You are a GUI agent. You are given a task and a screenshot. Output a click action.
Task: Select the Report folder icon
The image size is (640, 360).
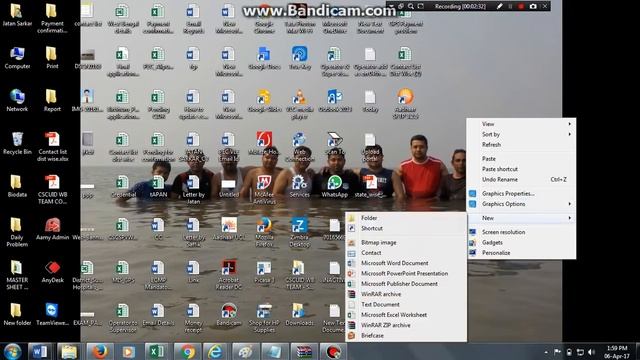click(x=52, y=100)
